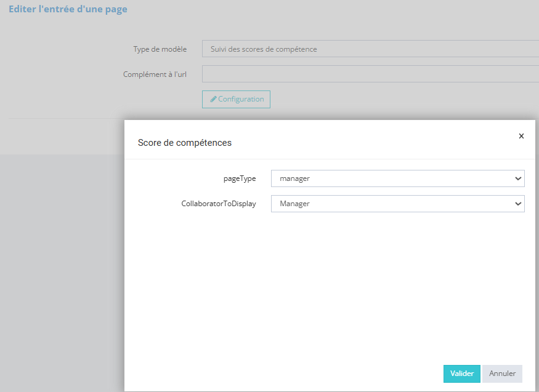Focus the Complément à l'url input

coord(370,74)
